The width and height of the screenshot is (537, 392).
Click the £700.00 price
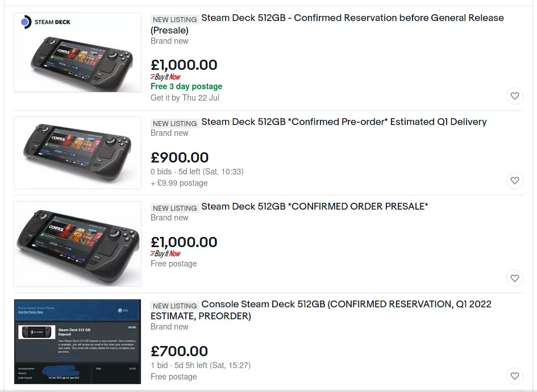click(180, 351)
